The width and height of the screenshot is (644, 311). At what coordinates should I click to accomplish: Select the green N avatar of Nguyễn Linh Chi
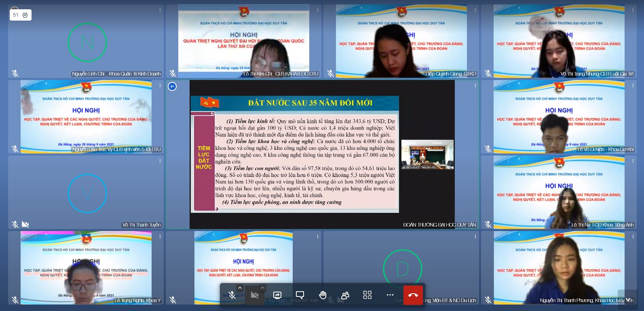pyautogui.click(x=87, y=42)
